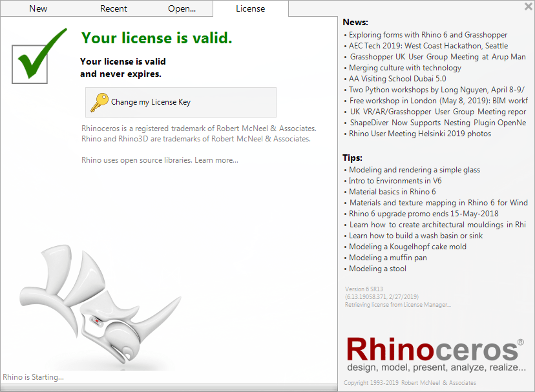Click the News: heading

pos(355,22)
